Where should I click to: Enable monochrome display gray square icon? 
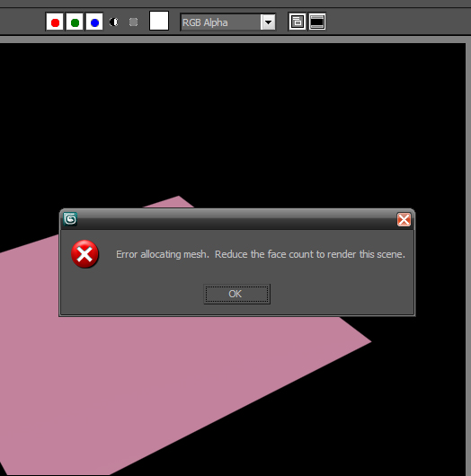(x=133, y=22)
